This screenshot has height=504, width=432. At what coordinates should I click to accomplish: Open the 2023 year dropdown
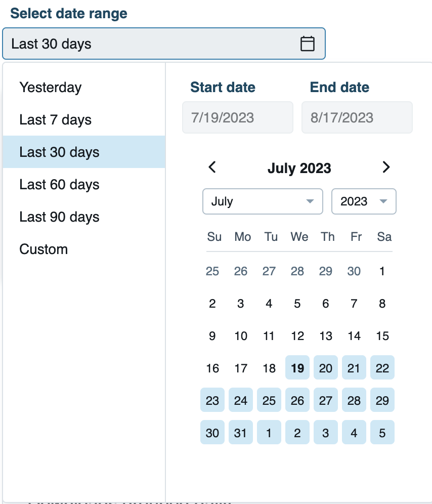(x=364, y=201)
